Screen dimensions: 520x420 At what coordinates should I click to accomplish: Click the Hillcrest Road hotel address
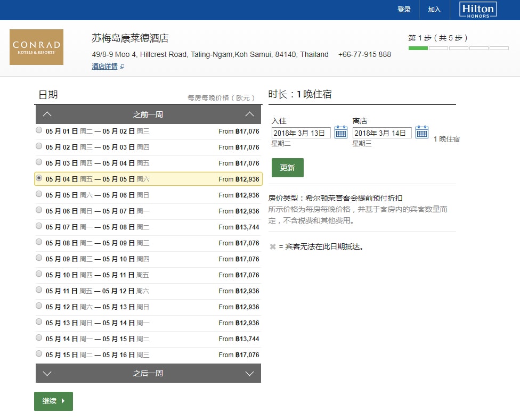coord(210,54)
